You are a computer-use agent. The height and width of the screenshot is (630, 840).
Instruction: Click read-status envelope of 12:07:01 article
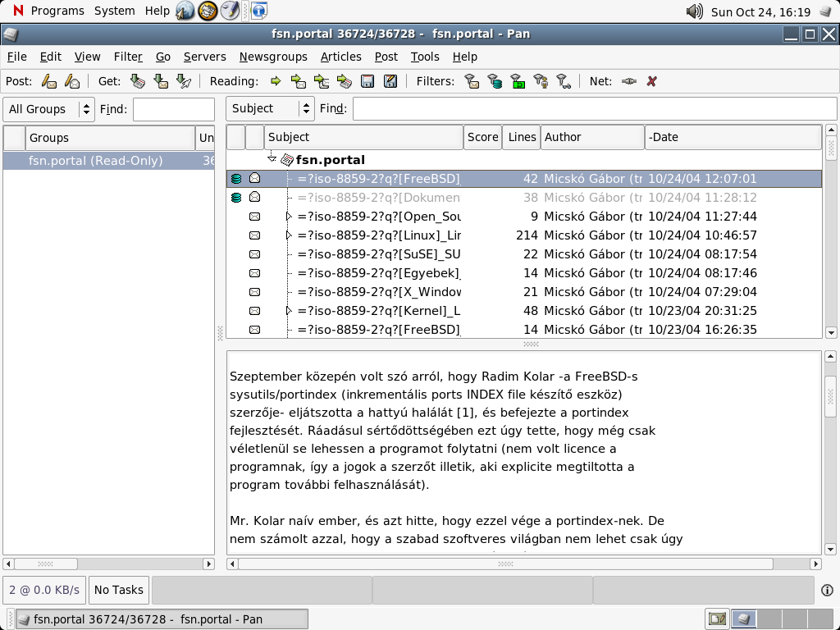click(x=255, y=178)
